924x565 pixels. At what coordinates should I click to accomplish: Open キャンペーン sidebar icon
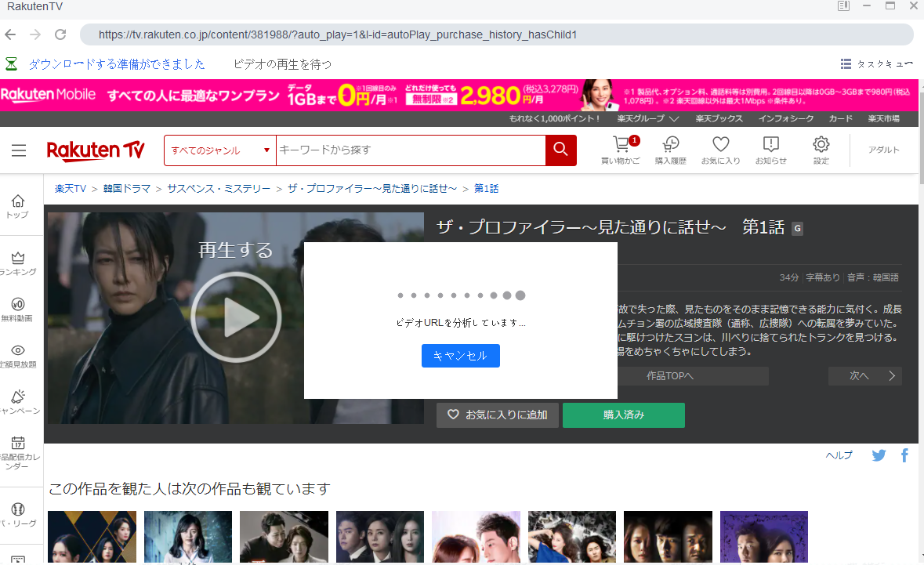(20, 402)
